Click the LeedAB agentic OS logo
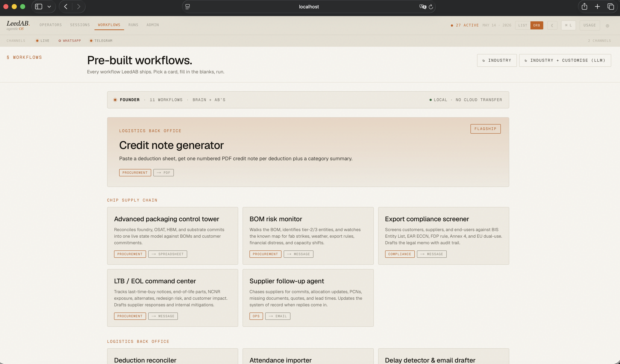The height and width of the screenshot is (364, 620). [18, 25]
